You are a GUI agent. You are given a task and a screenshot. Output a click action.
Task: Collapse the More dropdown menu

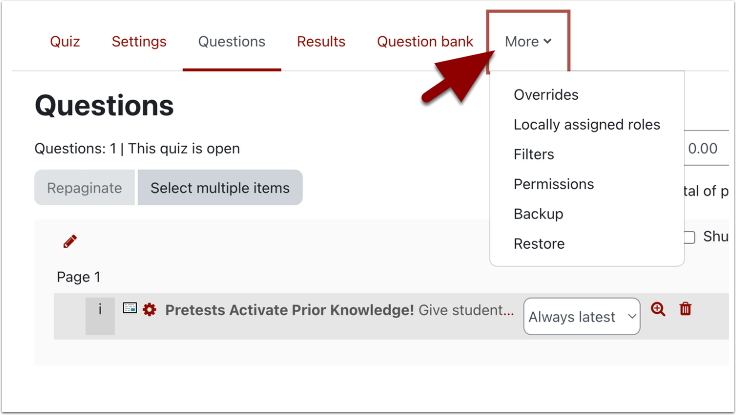point(528,42)
